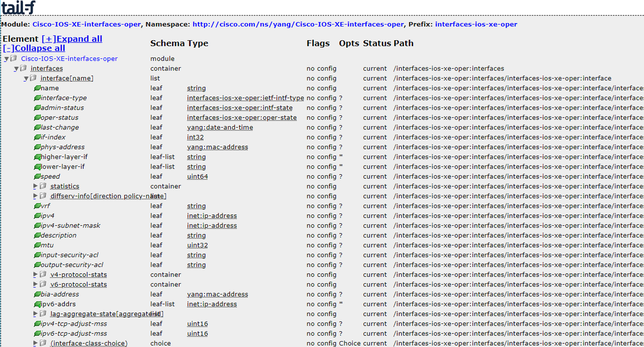Click the leaf icon next to description

tap(37, 235)
